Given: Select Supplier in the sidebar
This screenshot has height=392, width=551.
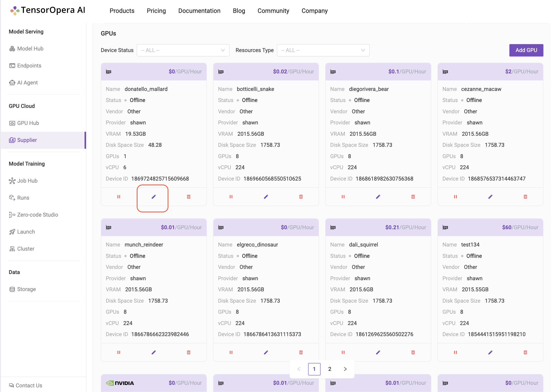Looking at the screenshot, I should (43, 140).
